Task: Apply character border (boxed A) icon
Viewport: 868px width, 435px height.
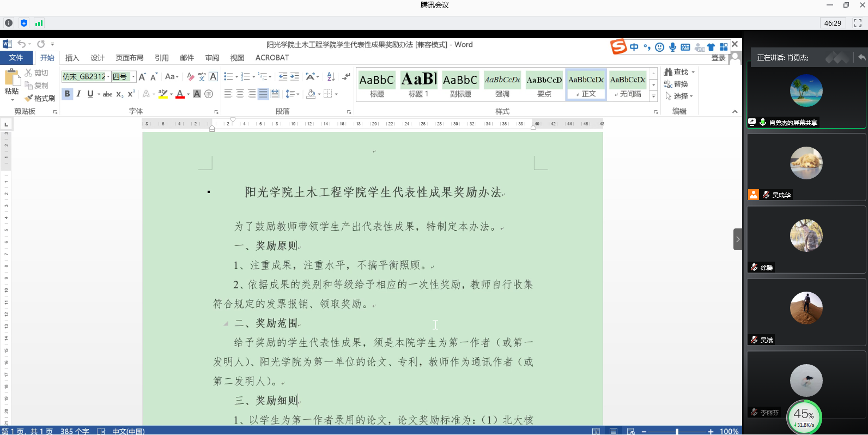Action: pos(214,77)
